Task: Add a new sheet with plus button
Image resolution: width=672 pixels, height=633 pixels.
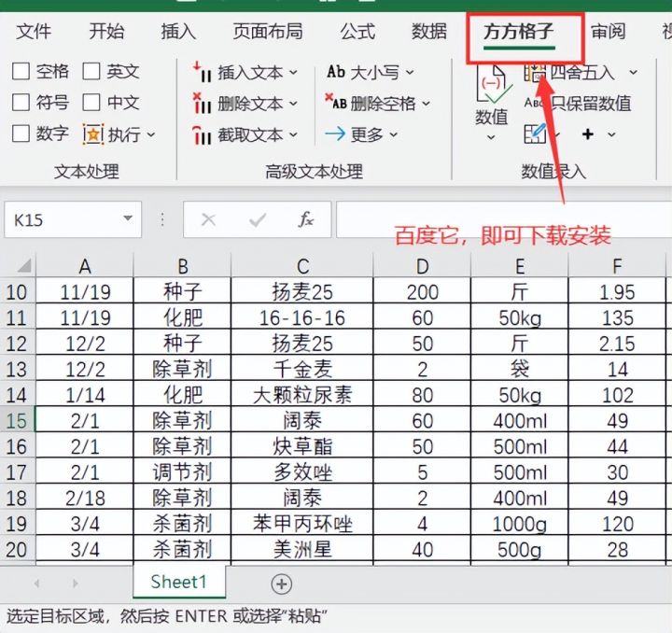Action: [282, 584]
